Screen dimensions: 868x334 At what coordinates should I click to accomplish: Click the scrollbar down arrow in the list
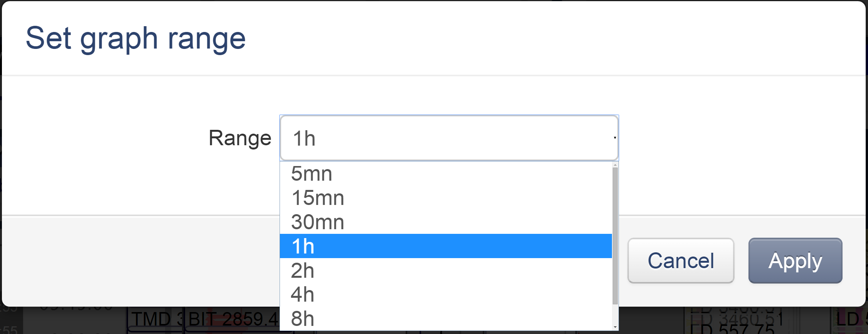pos(615,327)
